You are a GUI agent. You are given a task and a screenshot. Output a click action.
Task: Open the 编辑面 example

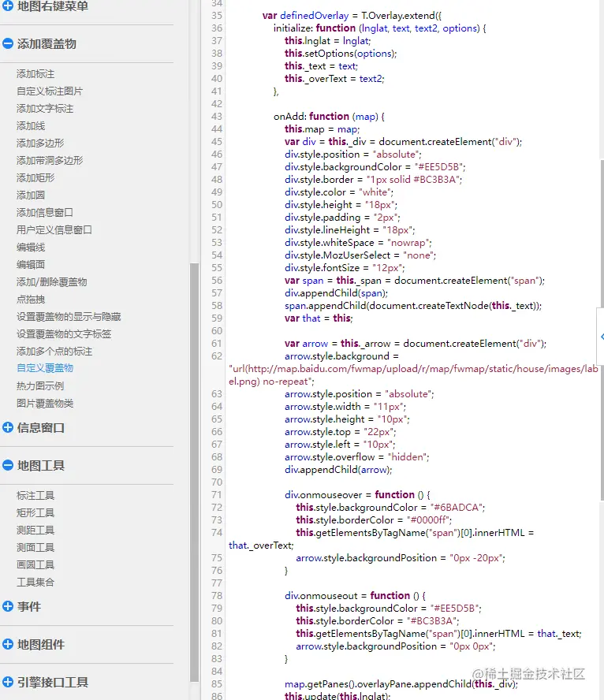point(31,264)
